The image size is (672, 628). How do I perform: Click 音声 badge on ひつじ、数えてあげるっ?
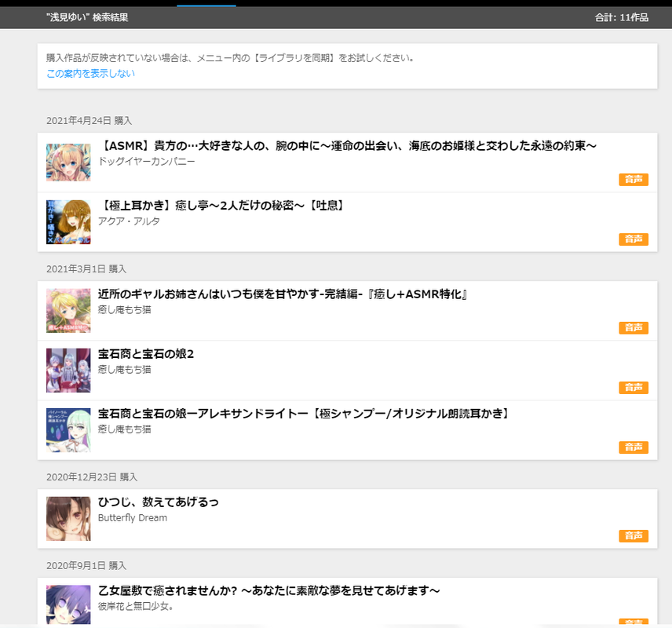click(634, 536)
